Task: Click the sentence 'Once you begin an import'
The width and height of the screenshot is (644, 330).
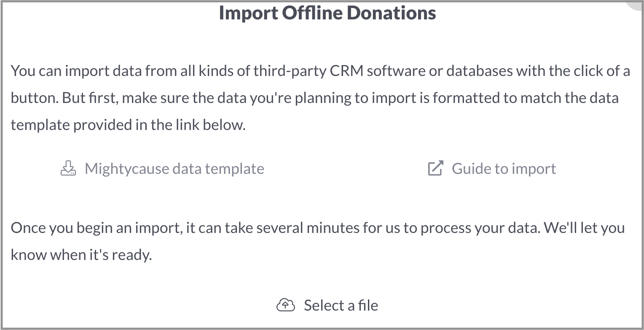Action: pos(318,241)
